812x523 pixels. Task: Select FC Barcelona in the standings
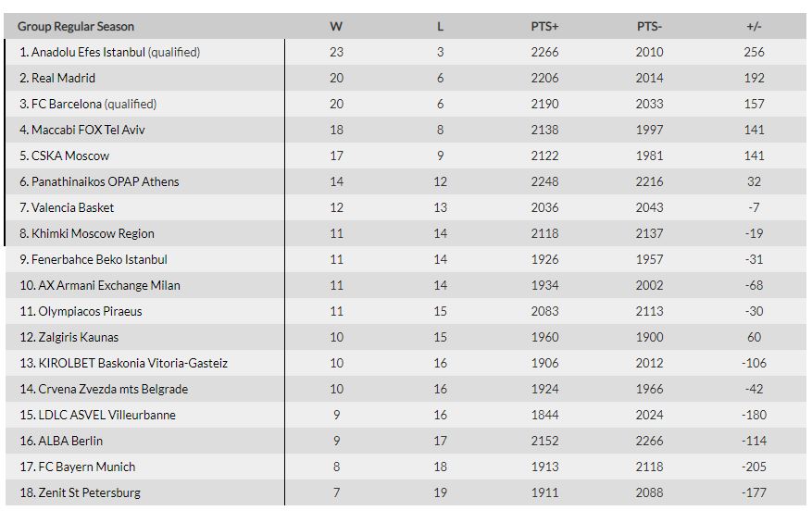[x=69, y=105]
